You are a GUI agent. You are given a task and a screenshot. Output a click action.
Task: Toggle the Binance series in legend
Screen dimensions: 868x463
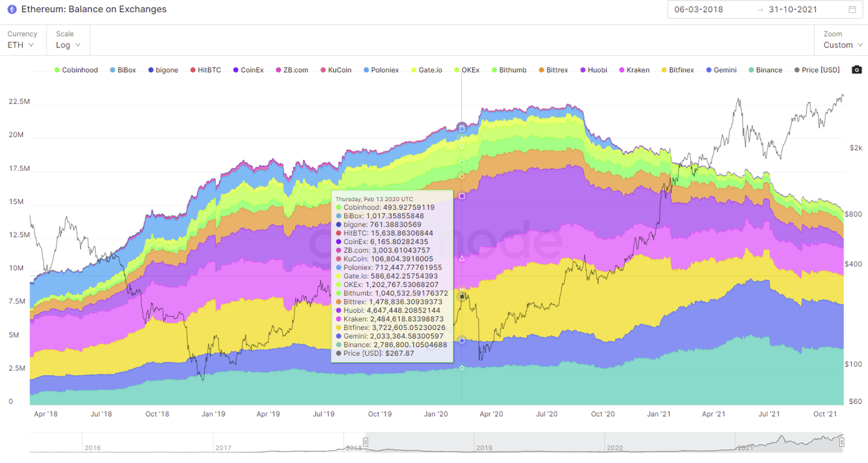[765, 70]
